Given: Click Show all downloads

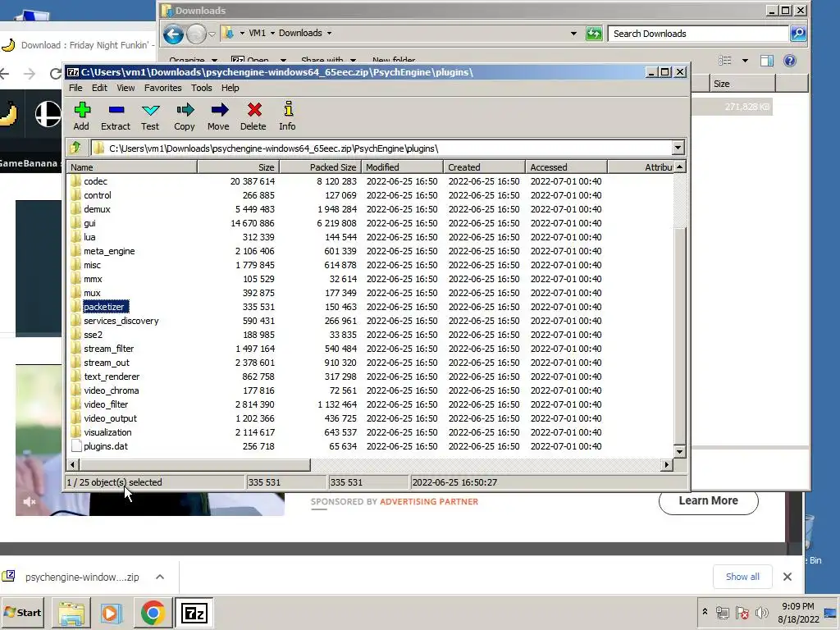Looking at the screenshot, I should click(x=742, y=577).
